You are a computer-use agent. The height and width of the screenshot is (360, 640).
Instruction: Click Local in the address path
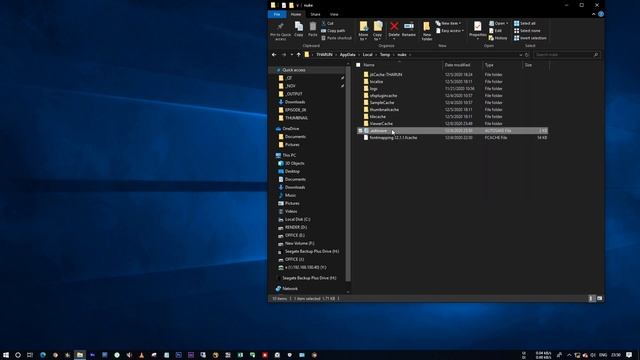[x=367, y=55]
